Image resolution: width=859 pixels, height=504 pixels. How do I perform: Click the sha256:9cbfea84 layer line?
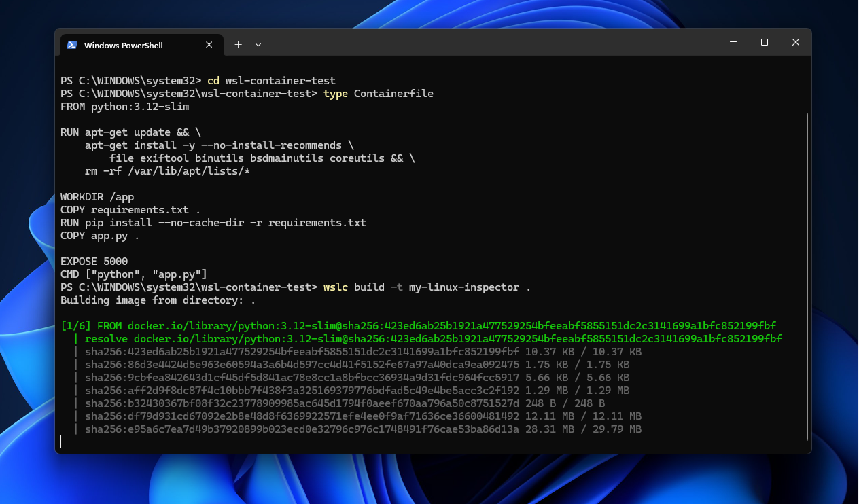(351, 378)
